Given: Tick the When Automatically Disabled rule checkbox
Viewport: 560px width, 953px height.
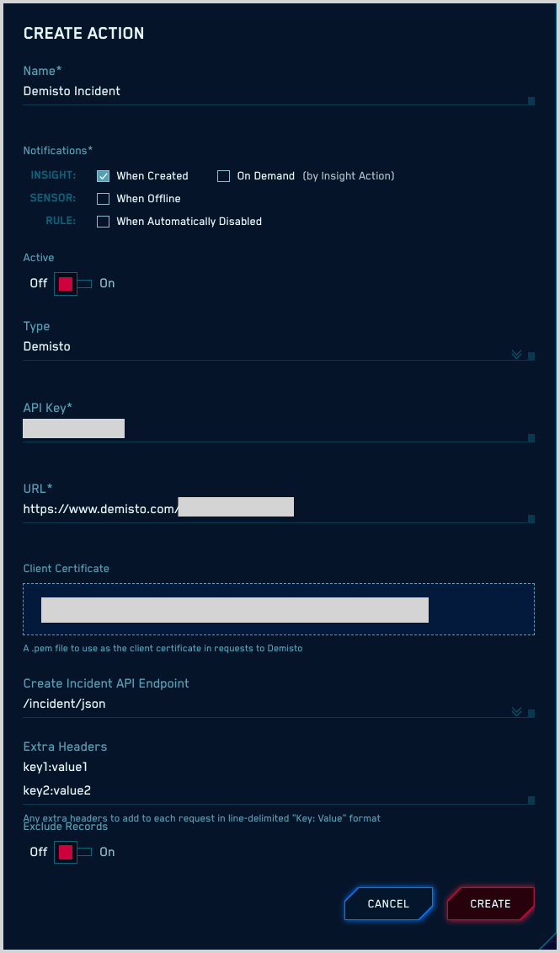Looking at the screenshot, I should point(104,222).
